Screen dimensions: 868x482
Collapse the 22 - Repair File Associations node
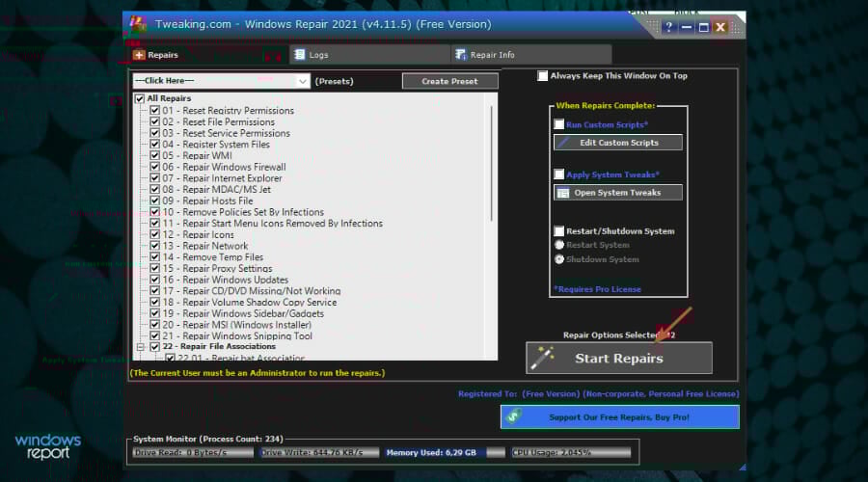141,347
